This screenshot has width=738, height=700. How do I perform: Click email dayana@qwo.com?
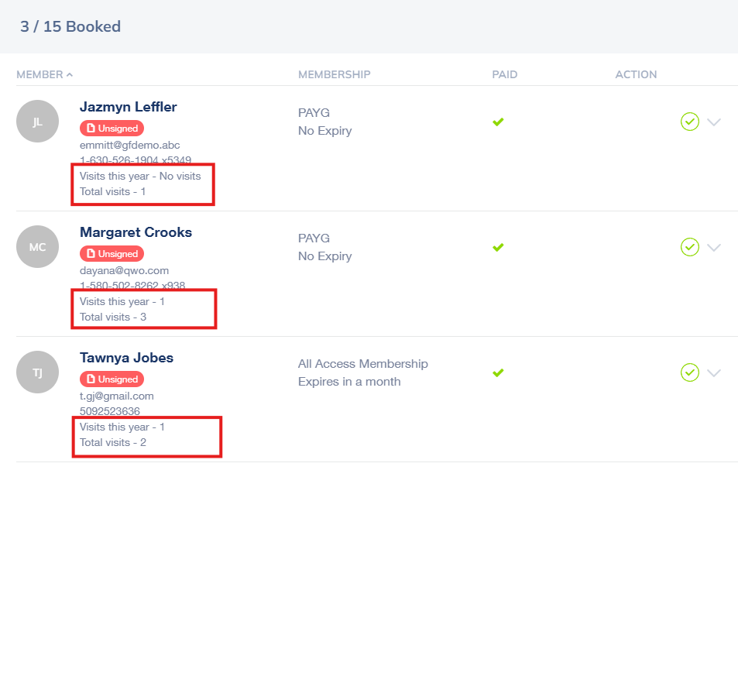[124, 271]
